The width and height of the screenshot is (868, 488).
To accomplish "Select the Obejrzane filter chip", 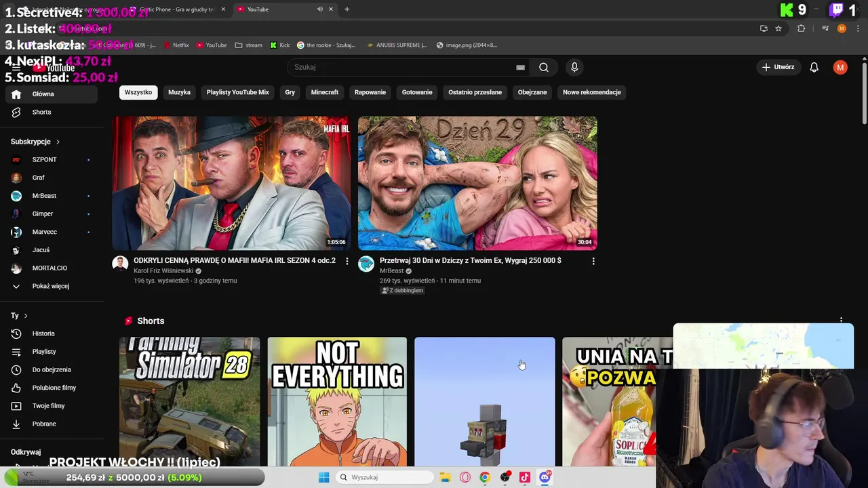I will [x=532, y=92].
